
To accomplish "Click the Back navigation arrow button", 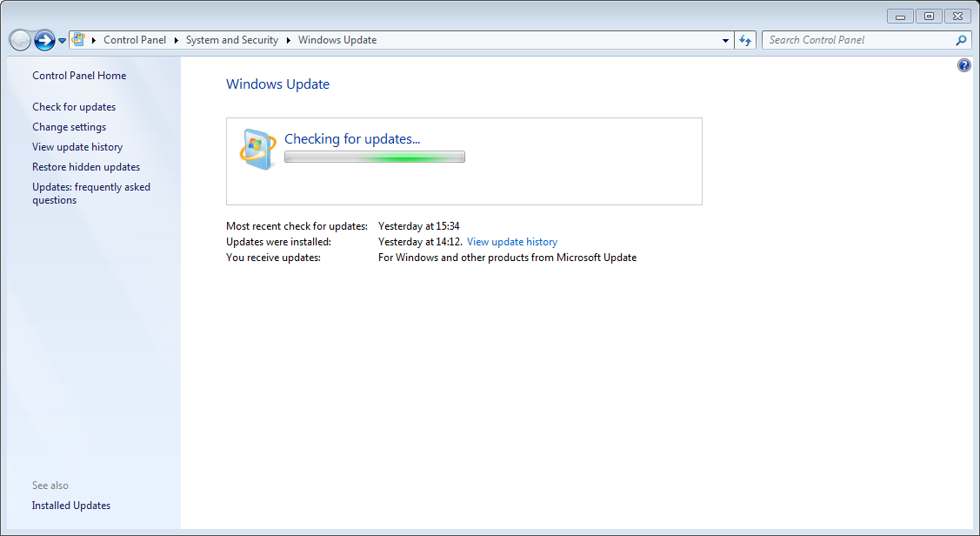I will 20,40.
